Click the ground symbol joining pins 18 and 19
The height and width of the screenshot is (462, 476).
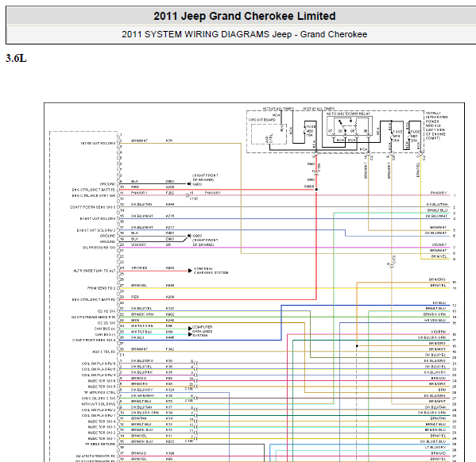click(189, 236)
